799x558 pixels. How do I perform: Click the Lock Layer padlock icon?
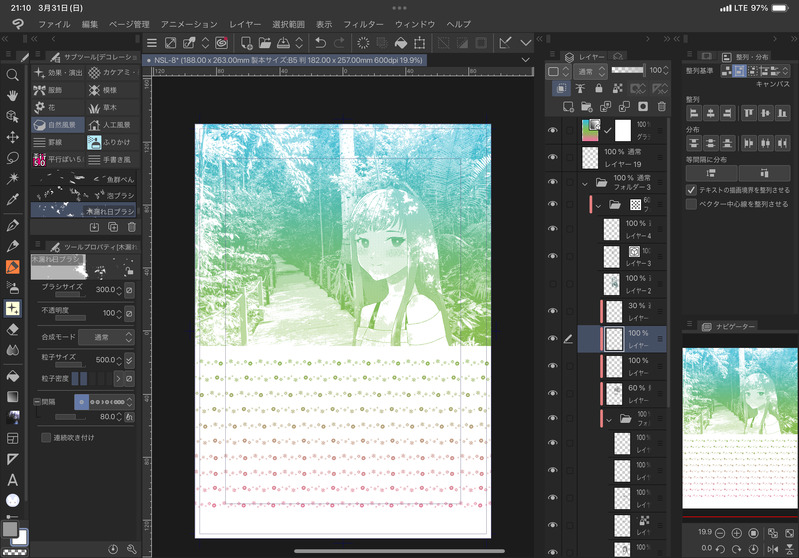(599, 89)
